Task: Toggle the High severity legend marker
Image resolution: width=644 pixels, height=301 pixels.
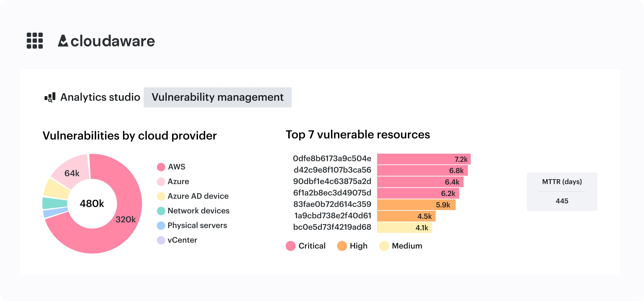Action: pos(342,246)
